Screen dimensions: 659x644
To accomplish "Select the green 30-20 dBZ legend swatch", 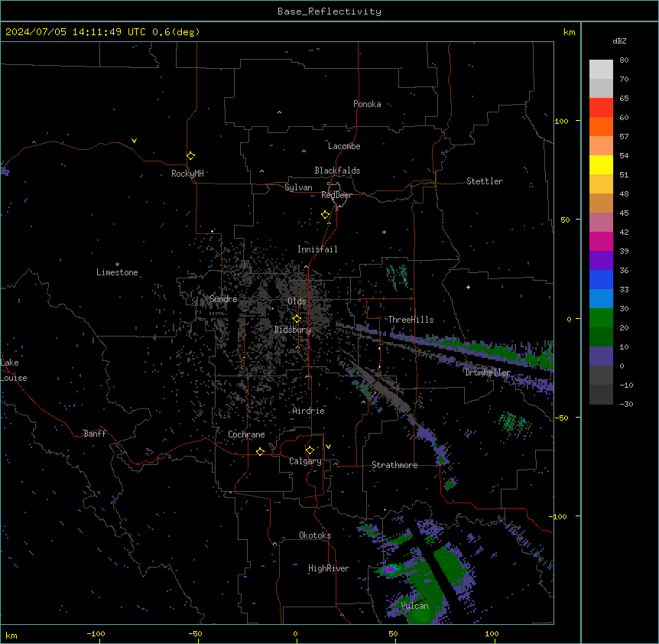I will point(601,318).
